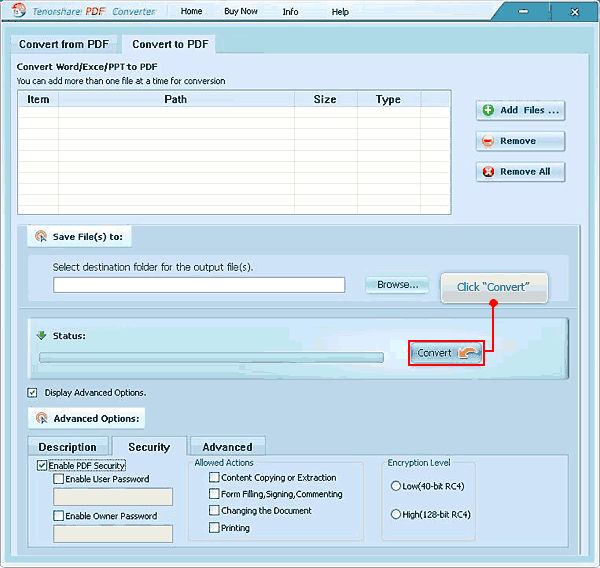This screenshot has height=568, width=600.
Task: Select the Security options tab
Action: (149, 447)
